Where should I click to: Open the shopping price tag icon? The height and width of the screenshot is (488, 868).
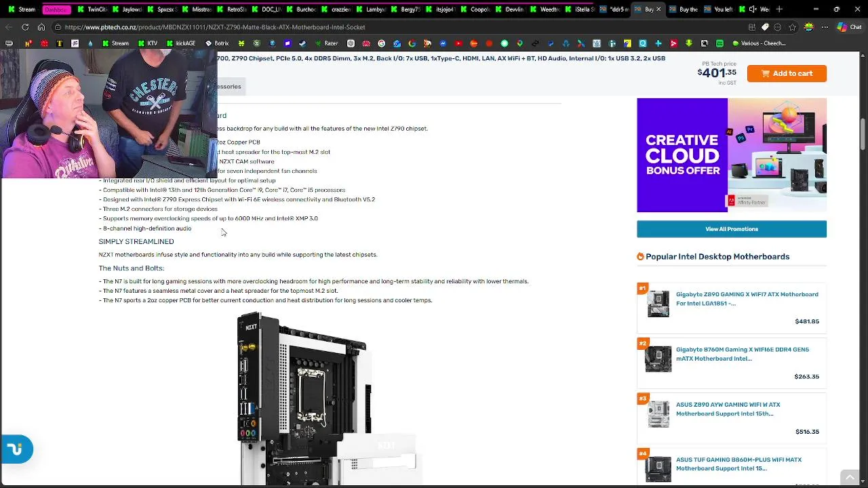pos(765,27)
